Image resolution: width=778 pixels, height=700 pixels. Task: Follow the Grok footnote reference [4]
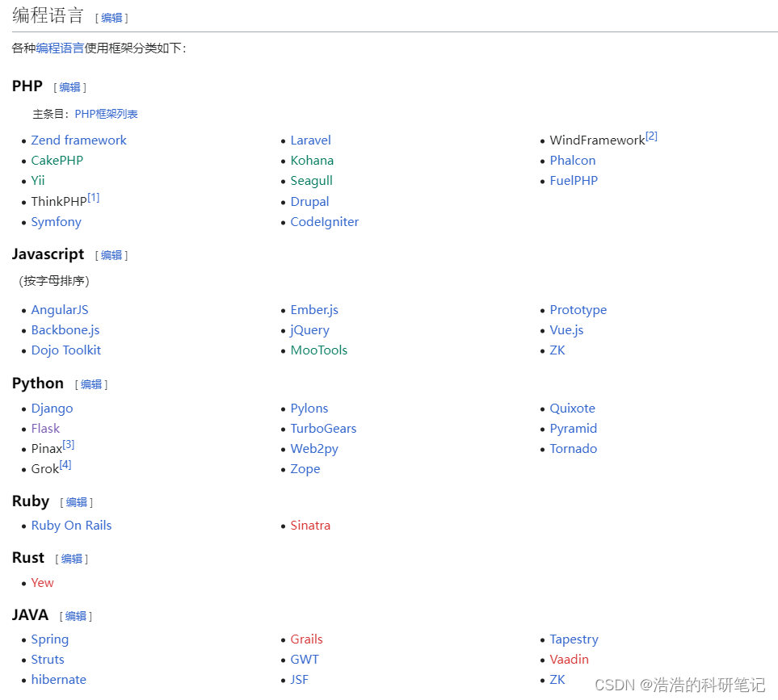[x=65, y=464]
